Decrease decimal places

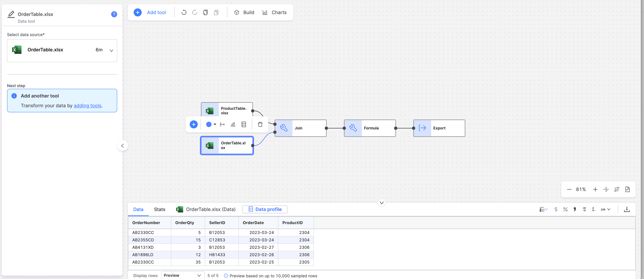point(593,209)
